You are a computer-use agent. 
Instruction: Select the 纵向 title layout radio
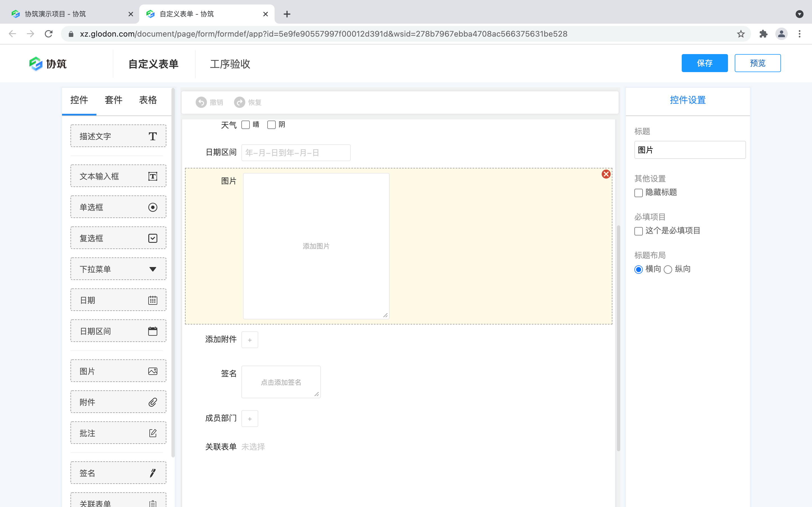668,269
